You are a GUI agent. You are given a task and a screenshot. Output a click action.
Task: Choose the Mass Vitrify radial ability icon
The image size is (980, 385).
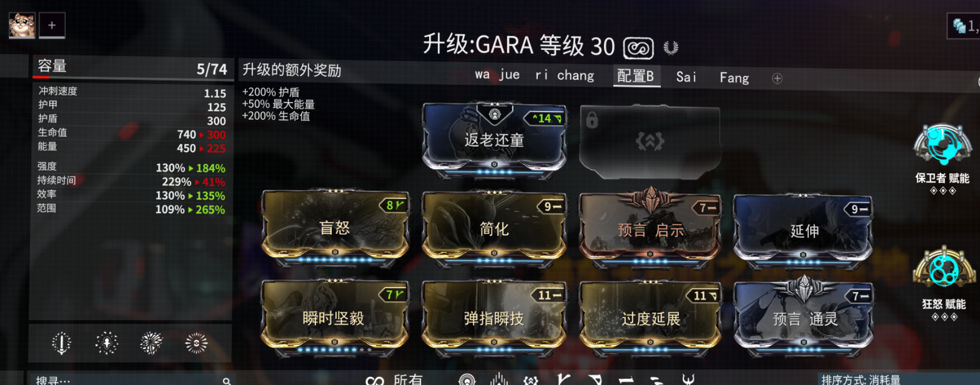(196, 343)
